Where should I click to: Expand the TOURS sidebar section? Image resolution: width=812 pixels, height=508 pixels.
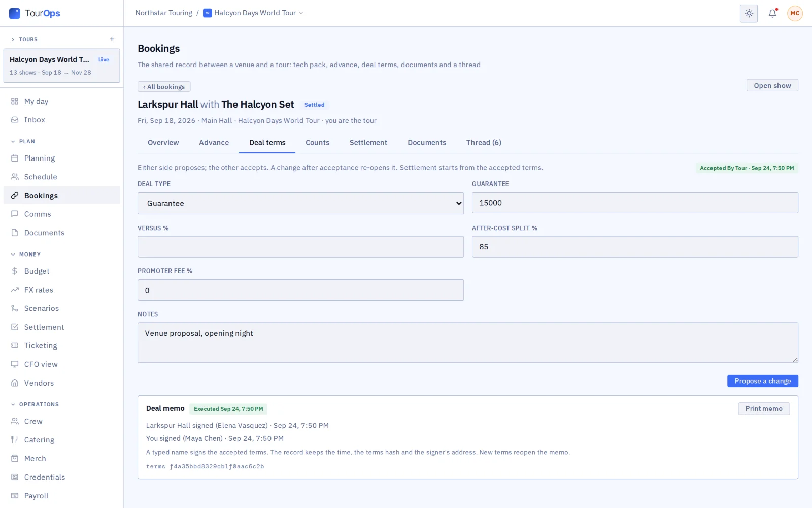24,39
